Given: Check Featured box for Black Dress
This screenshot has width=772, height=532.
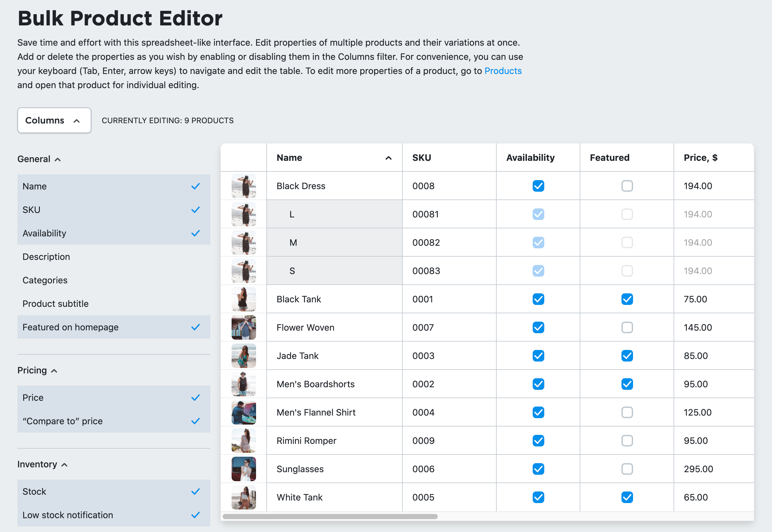Looking at the screenshot, I should pyautogui.click(x=627, y=186).
